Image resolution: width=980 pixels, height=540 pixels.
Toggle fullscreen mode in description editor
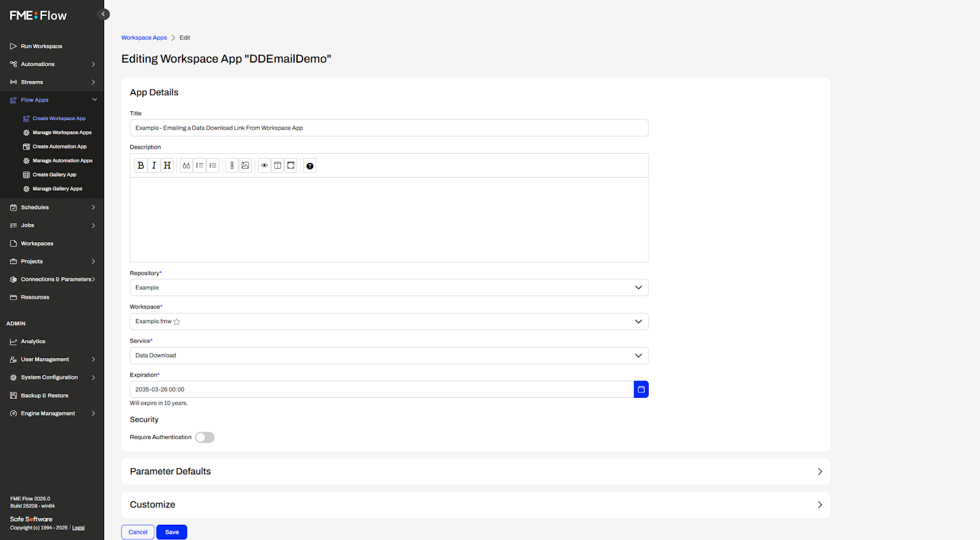291,165
